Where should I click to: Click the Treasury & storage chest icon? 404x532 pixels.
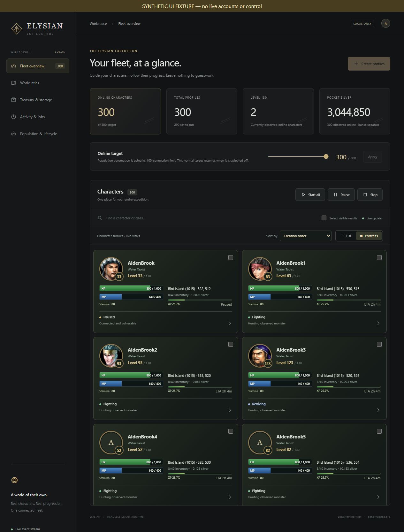pyautogui.click(x=13, y=100)
